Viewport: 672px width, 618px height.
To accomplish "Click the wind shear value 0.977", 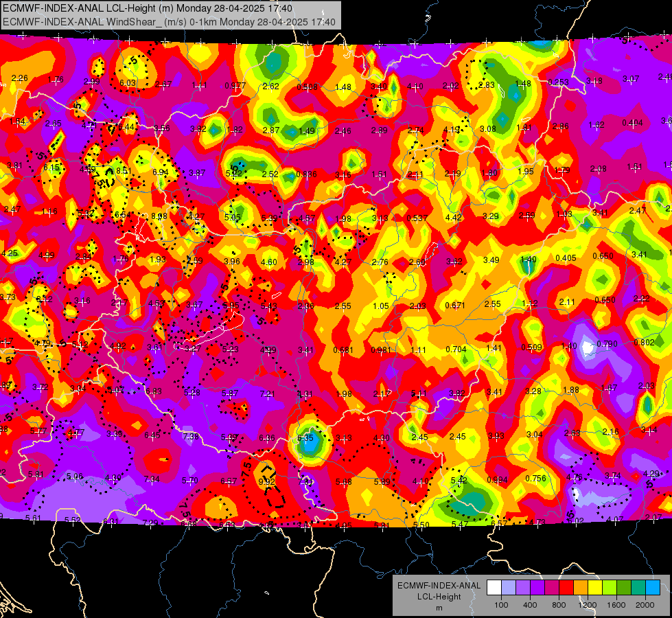I will pos(235,86).
